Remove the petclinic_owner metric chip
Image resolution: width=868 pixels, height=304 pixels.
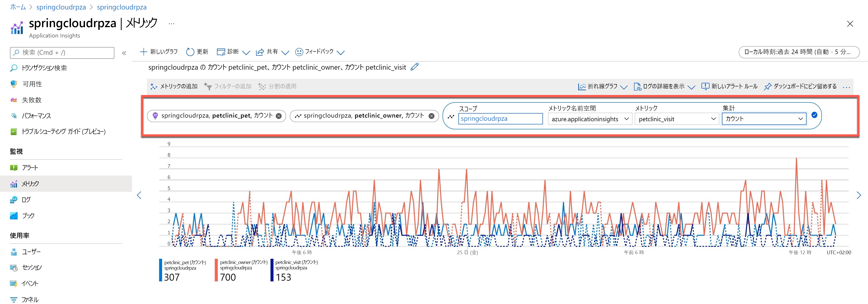click(x=431, y=116)
